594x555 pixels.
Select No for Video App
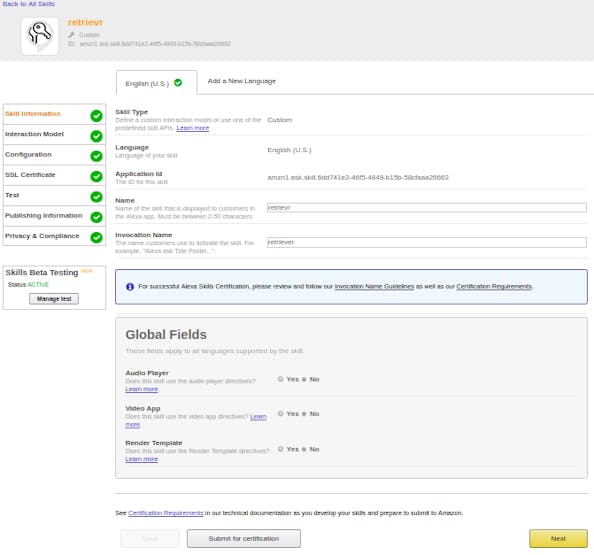pyautogui.click(x=304, y=414)
